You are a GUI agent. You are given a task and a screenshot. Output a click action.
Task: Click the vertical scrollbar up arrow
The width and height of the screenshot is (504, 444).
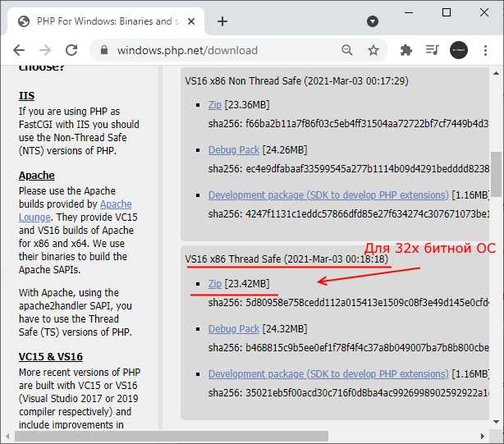coord(497,74)
